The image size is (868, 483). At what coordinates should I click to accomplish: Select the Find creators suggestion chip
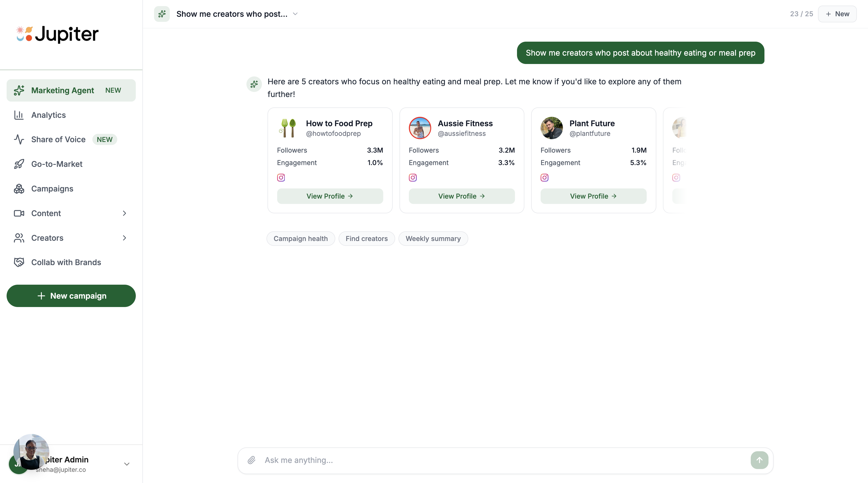click(x=366, y=239)
